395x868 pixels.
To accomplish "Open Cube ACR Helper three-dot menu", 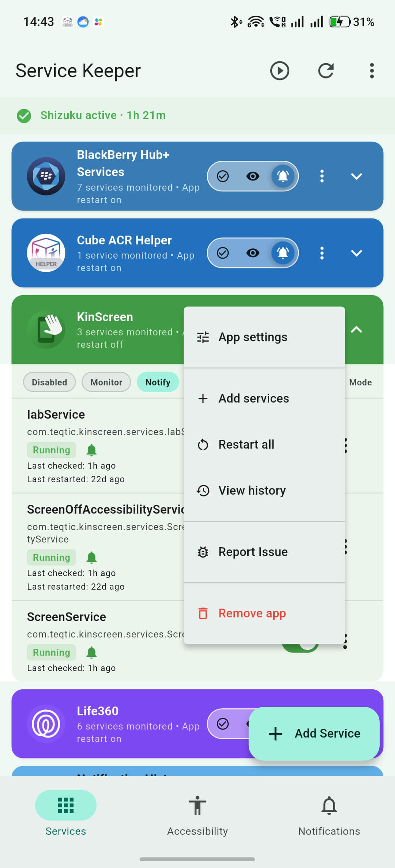I will tap(322, 253).
